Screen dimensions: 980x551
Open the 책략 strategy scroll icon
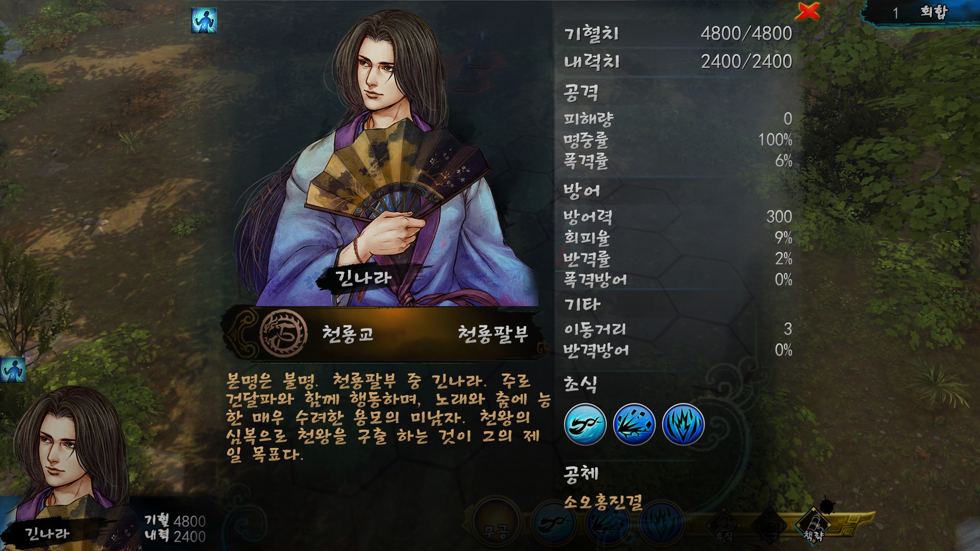(814, 525)
